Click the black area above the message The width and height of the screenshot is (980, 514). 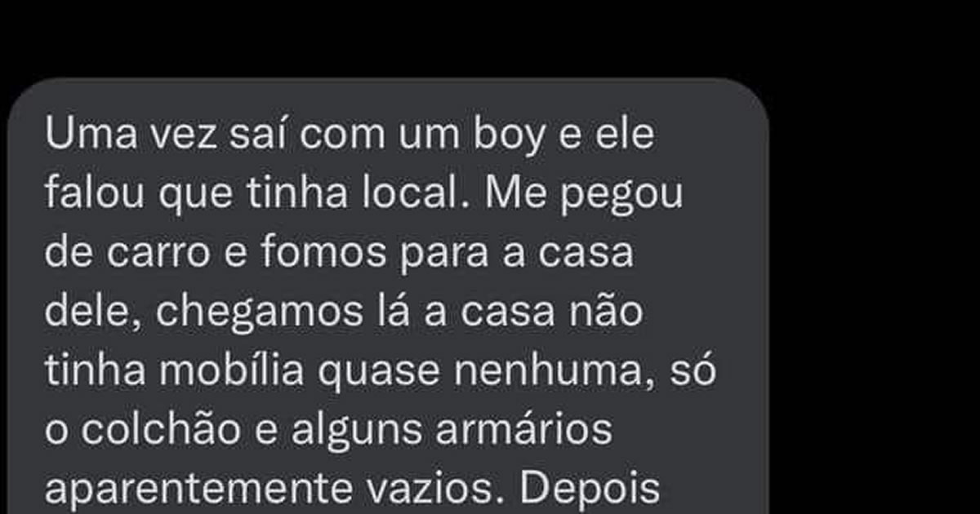coord(490,37)
